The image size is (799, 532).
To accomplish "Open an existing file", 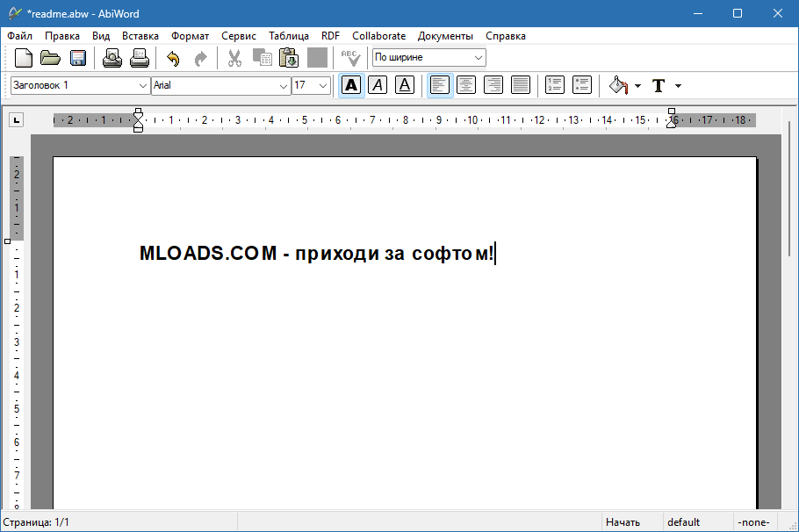I will click(50, 58).
